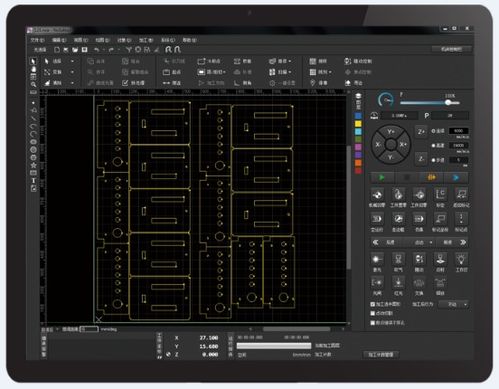Click the orange pause button in control panel
The width and height of the screenshot is (499, 389).
(432, 178)
